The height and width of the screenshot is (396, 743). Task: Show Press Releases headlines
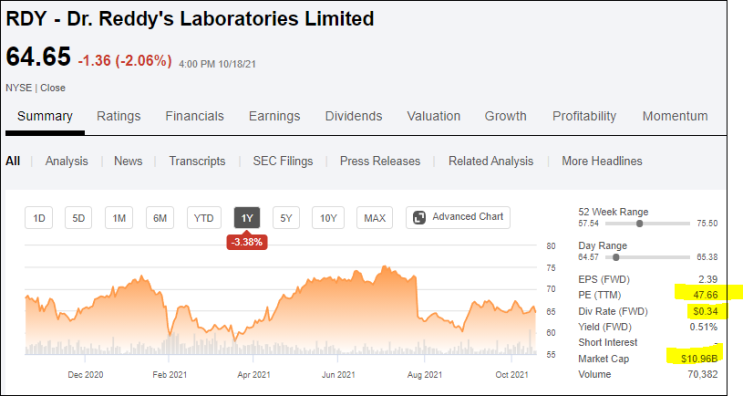(380, 161)
